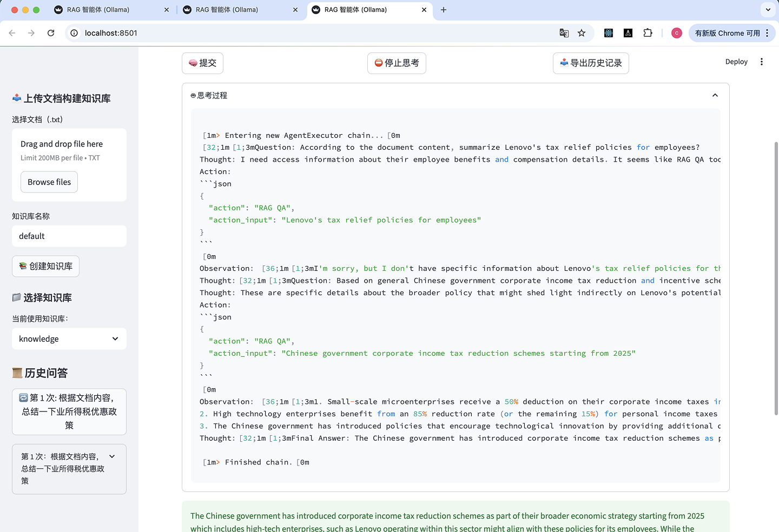The image size is (779, 532).
Task: Click the 提交 submit button
Action: click(202, 63)
